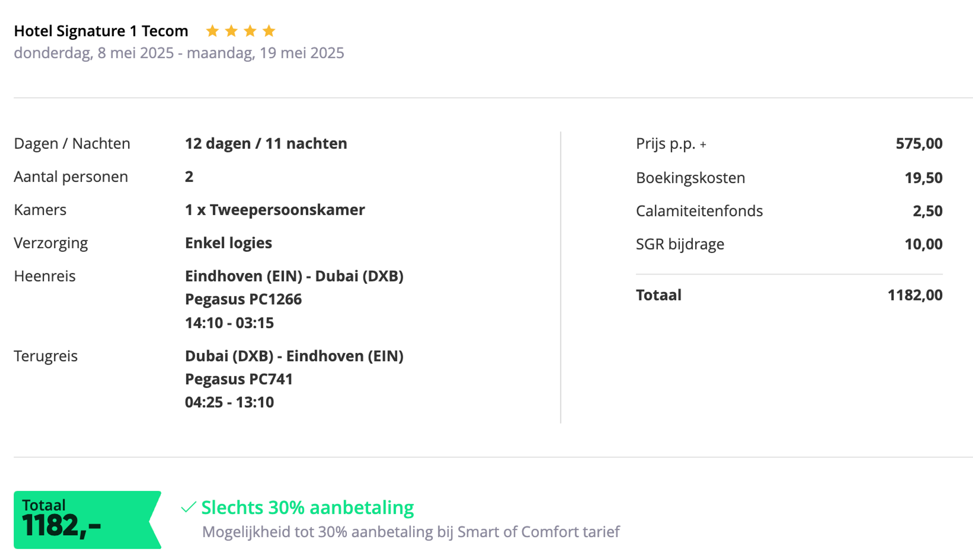Click the outbound flight Pegasus PC1266
Image resolution: width=973 pixels, height=560 pixels.
pyautogui.click(x=243, y=299)
